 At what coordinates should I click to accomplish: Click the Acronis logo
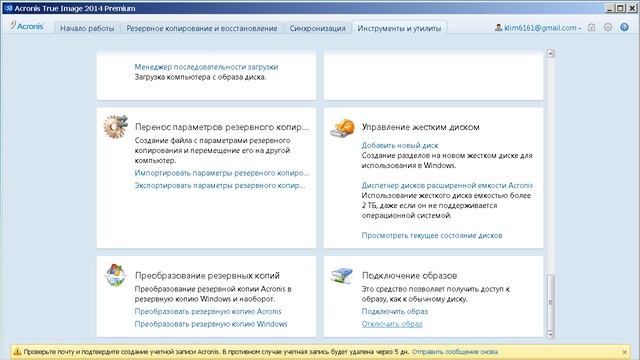pyautogui.click(x=27, y=26)
